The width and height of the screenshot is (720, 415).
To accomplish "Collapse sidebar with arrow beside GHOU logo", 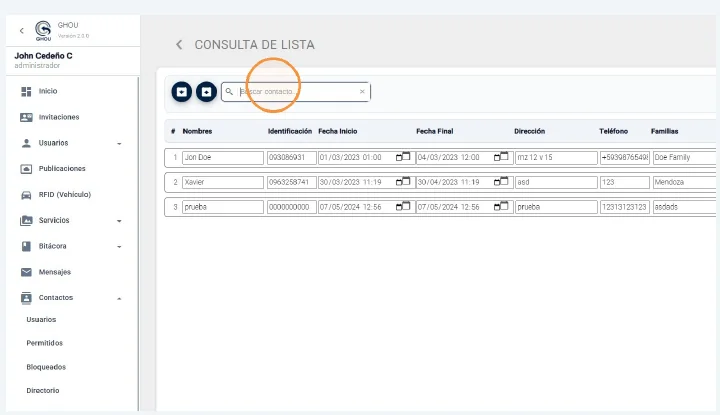I will 22,31.
